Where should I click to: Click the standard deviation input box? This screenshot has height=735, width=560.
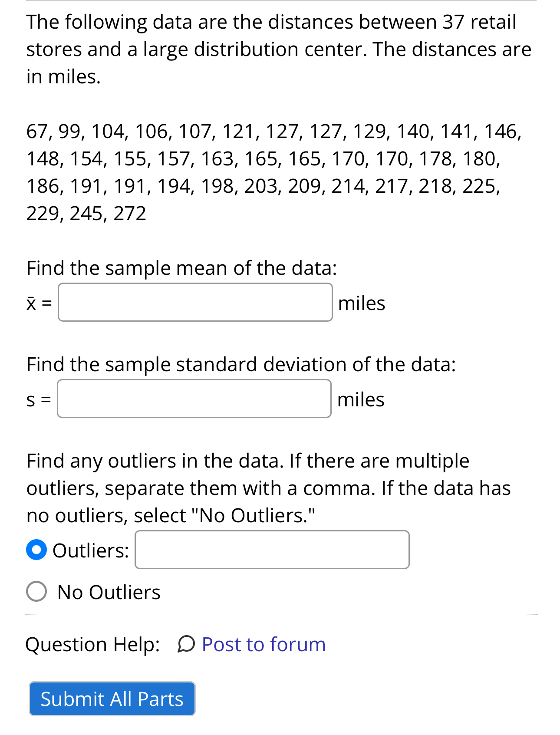coord(194,399)
